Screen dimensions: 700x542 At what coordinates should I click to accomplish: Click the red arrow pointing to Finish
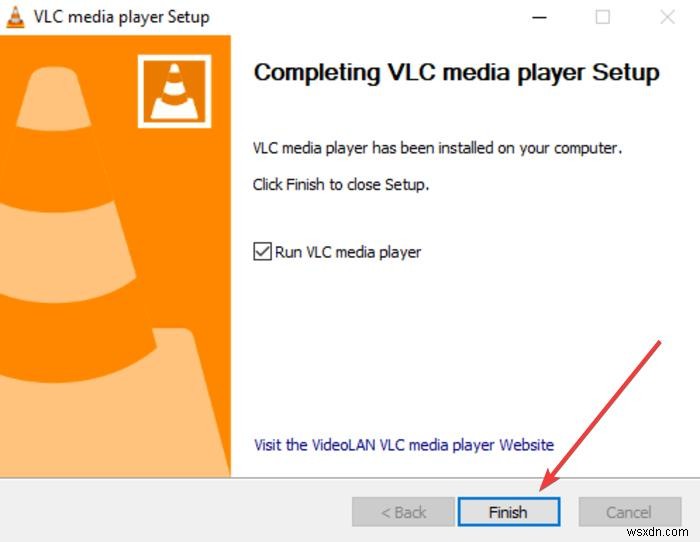click(x=600, y=415)
